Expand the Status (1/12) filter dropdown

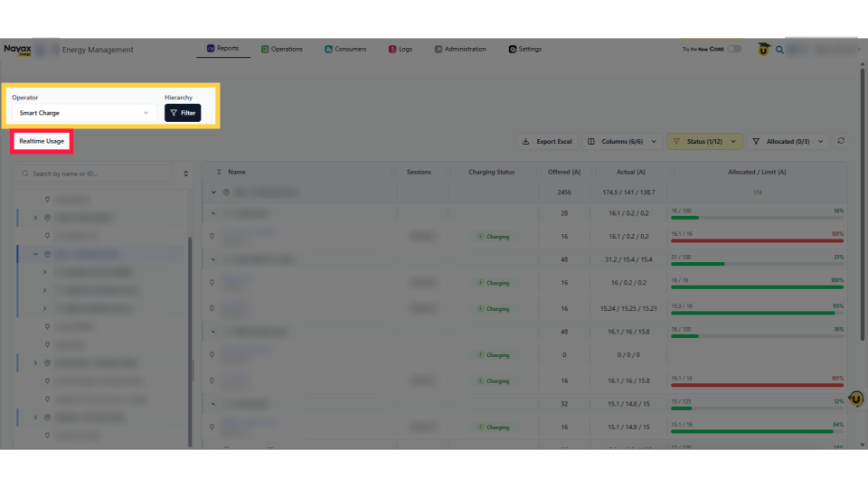click(x=704, y=142)
